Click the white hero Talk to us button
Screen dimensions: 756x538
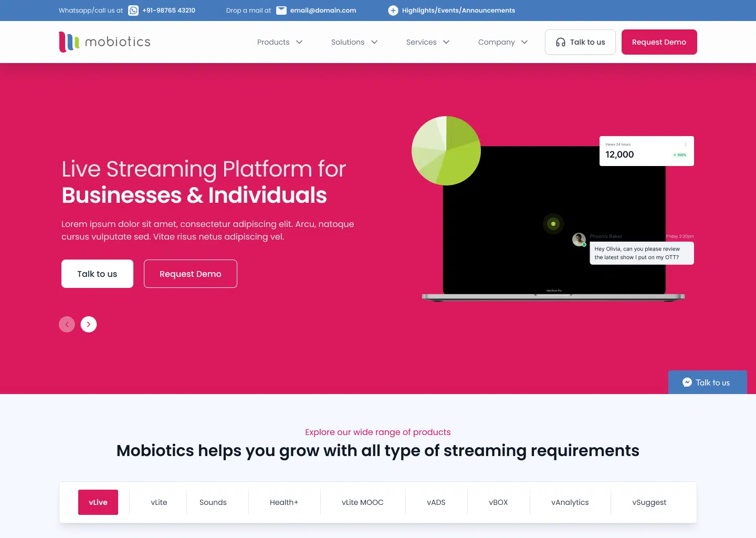pos(97,274)
